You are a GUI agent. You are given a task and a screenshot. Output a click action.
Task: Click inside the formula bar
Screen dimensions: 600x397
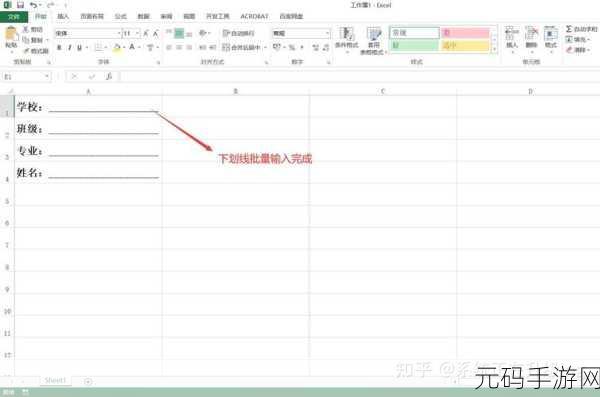point(360,77)
